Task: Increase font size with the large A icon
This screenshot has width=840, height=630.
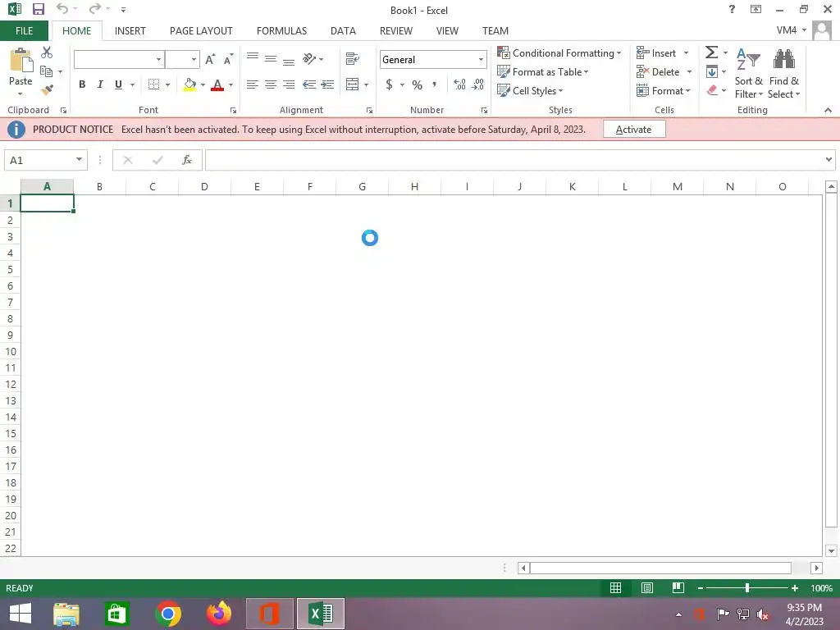Action: pyautogui.click(x=210, y=59)
